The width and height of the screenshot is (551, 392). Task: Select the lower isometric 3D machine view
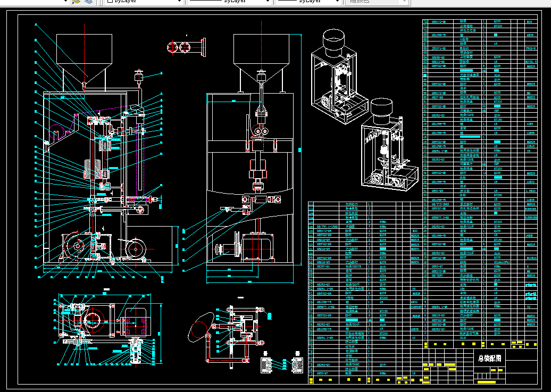tap(390, 145)
